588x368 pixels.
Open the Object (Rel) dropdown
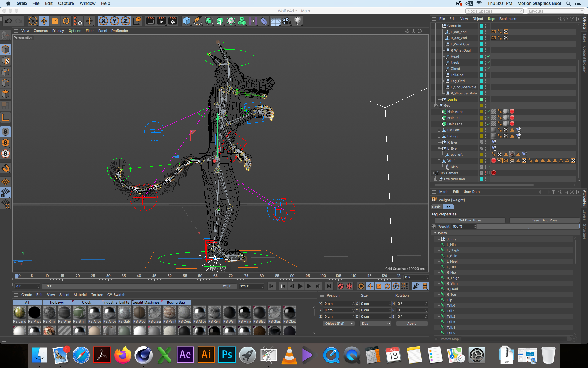coord(339,324)
